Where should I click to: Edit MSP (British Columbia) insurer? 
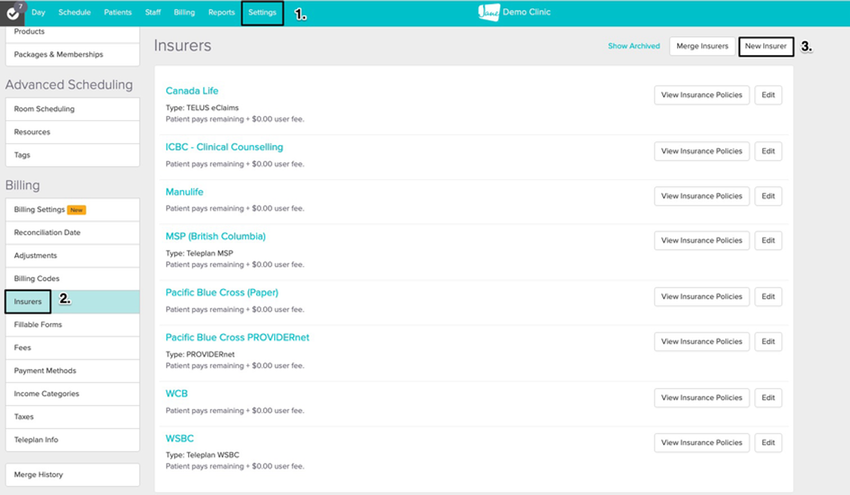point(768,241)
